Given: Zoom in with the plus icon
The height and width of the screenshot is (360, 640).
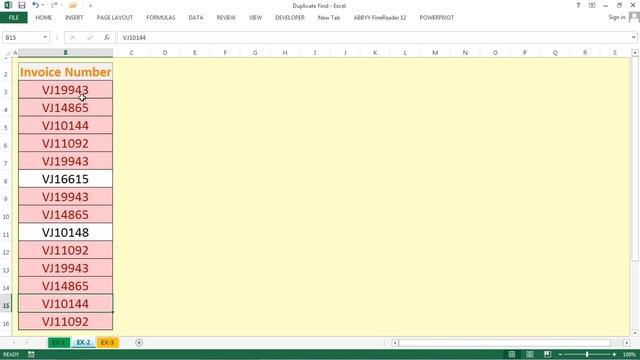Looking at the screenshot, I should pyautogui.click(x=614, y=354).
